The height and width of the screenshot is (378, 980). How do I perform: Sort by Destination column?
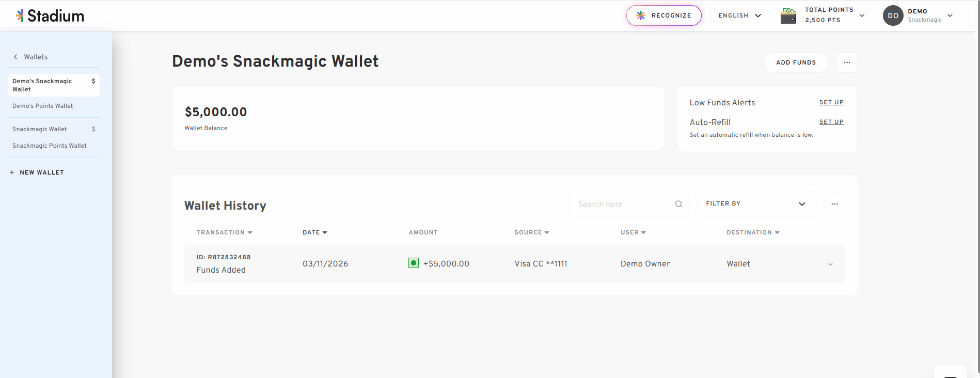click(x=753, y=232)
